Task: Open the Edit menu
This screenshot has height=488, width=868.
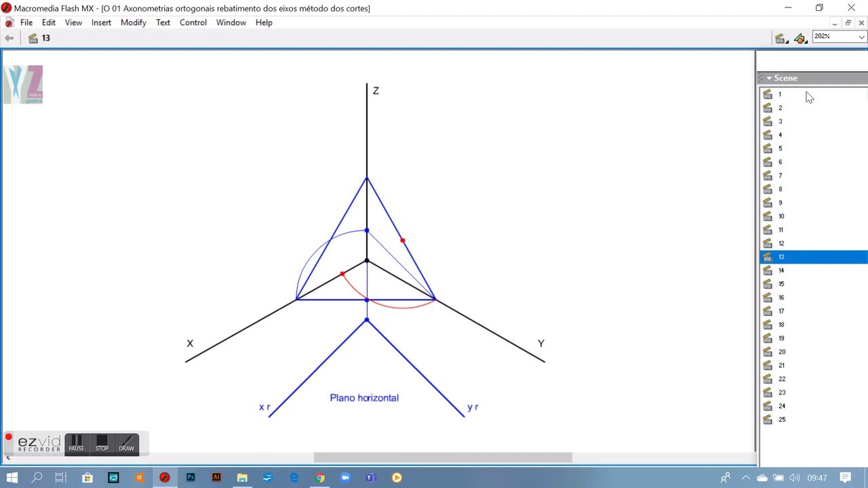Action: [x=49, y=22]
